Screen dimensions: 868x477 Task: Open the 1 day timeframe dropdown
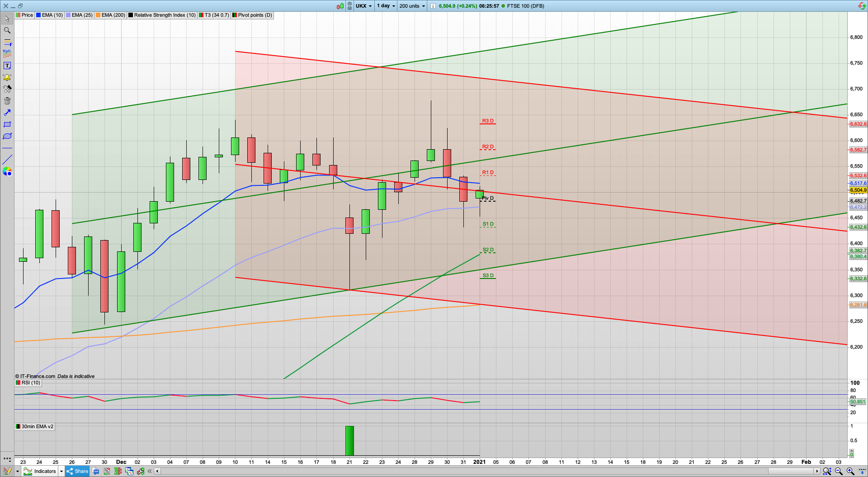point(386,6)
